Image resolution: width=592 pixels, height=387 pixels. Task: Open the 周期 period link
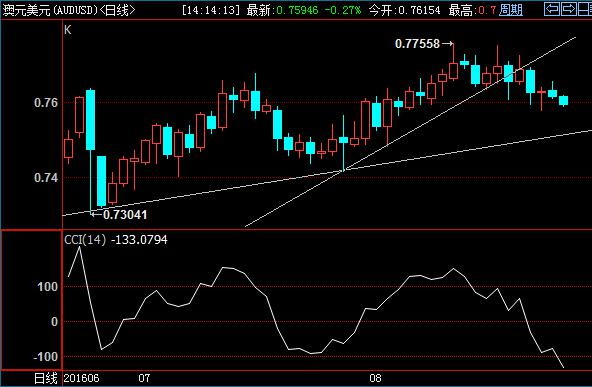click(x=511, y=10)
